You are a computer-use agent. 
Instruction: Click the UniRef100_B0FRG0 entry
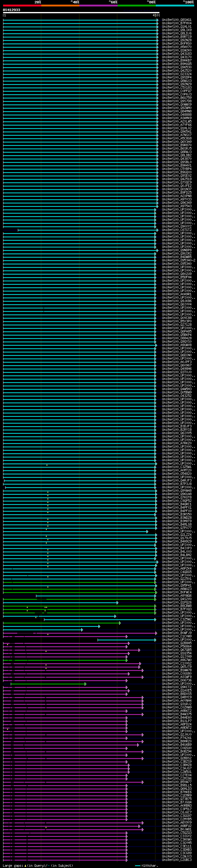[177, 43]
